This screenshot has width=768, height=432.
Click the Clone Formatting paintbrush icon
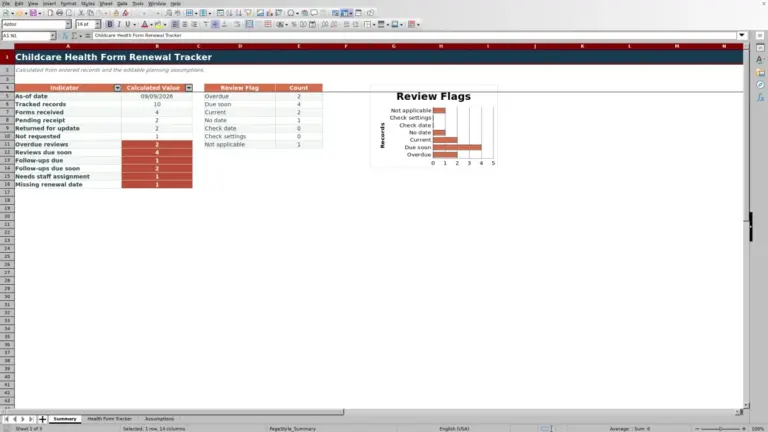pyautogui.click(x=116, y=13)
